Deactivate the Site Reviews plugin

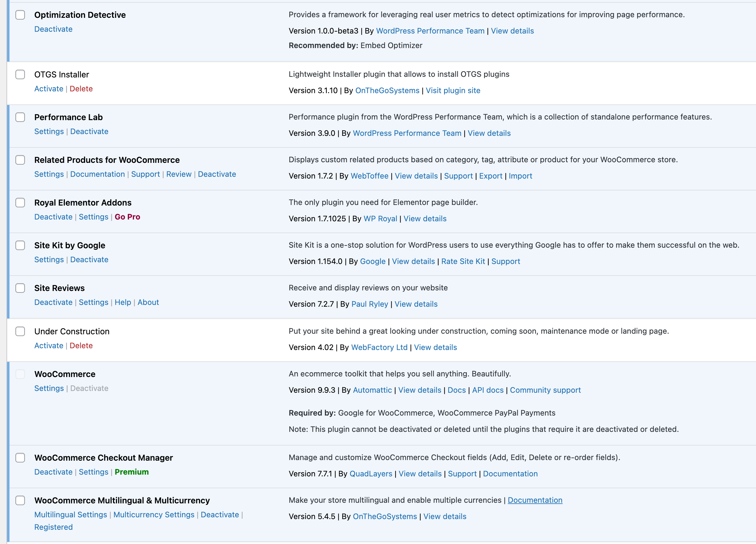pyautogui.click(x=53, y=302)
